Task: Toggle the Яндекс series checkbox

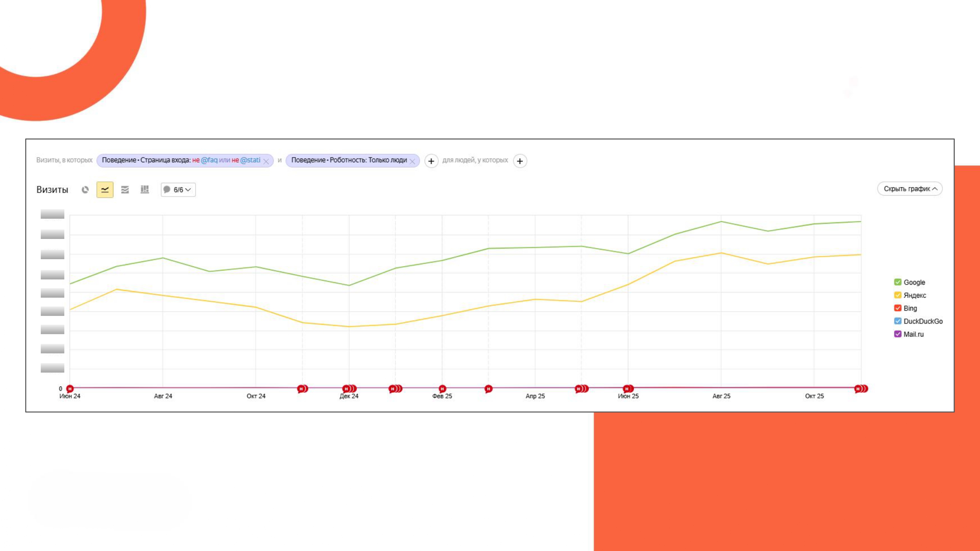Action: 897,295
